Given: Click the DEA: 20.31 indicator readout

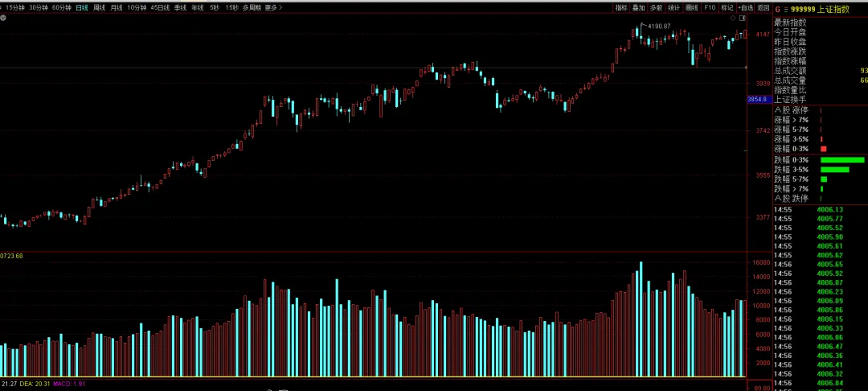Looking at the screenshot, I should 35,383.
